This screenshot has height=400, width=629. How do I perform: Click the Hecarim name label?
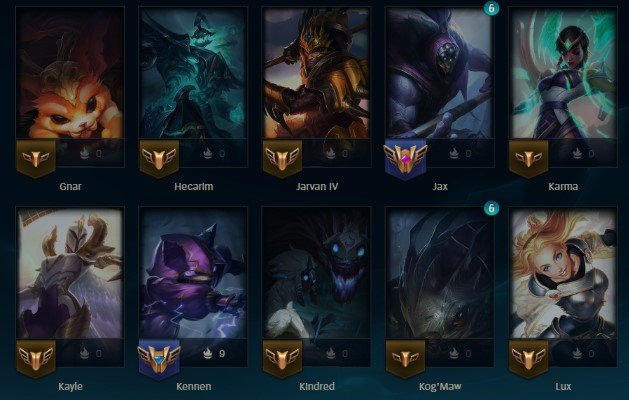194,187
